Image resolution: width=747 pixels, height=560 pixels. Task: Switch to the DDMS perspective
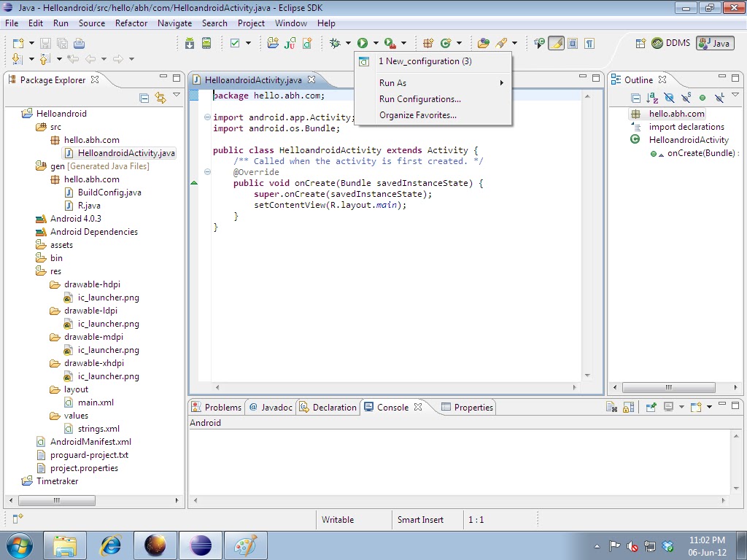pyautogui.click(x=671, y=43)
